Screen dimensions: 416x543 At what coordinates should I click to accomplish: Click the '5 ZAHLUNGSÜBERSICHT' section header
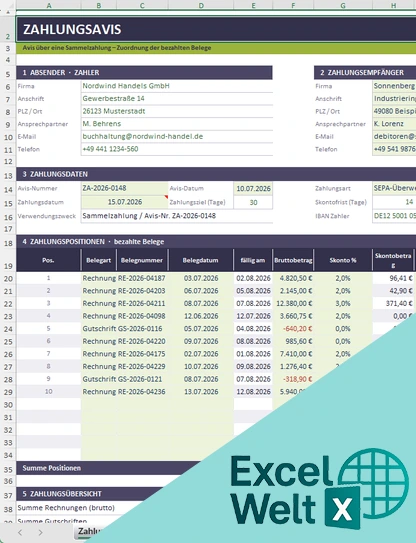click(62, 494)
